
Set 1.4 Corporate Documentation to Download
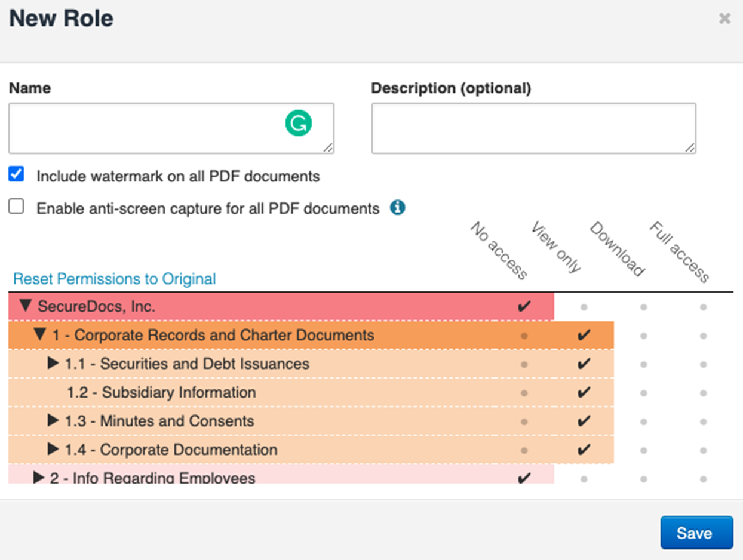643,451
